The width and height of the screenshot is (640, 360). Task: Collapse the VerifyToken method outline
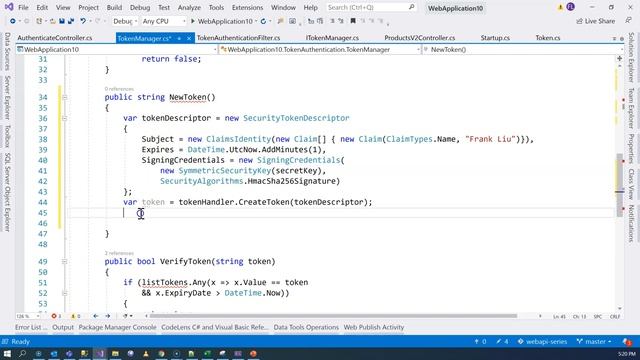pyautogui.click(x=64, y=262)
